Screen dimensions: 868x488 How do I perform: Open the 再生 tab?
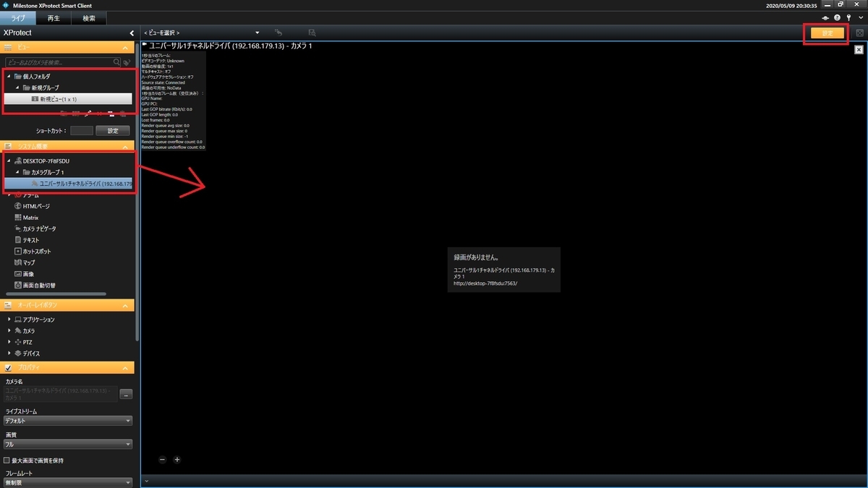tap(52, 18)
